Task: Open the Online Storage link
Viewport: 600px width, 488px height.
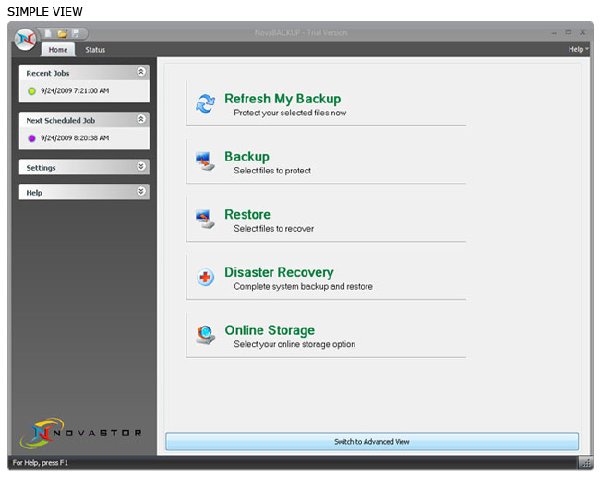Action: point(270,330)
